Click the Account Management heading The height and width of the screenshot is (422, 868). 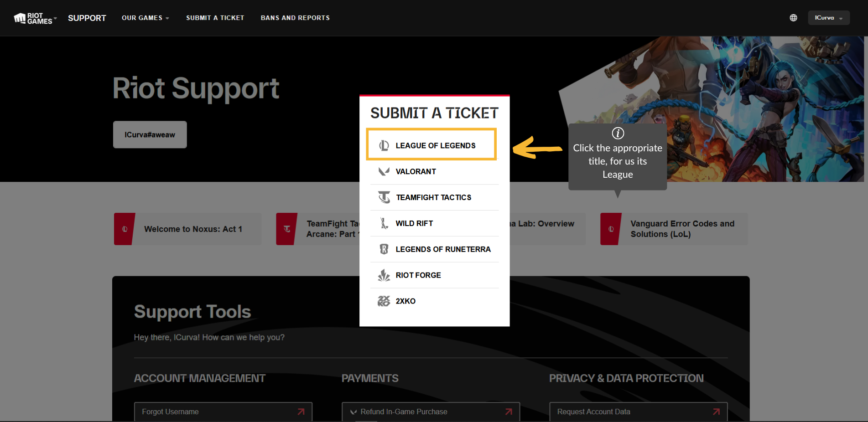pyautogui.click(x=200, y=378)
